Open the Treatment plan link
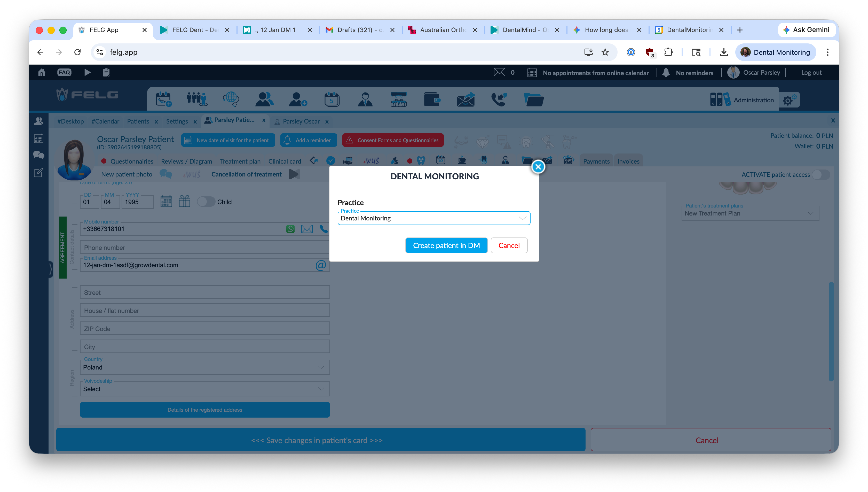The image size is (868, 492). coord(240,161)
